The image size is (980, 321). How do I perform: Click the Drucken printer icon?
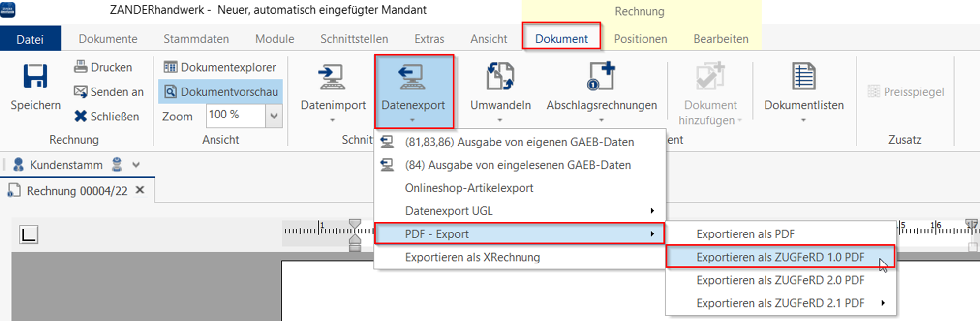coord(81,67)
